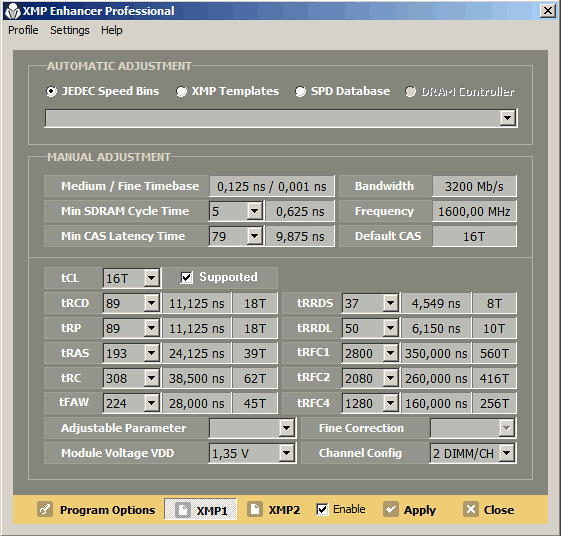The width and height of the screenshot is (561, 536).
Task: Click the Apply button
Action: pyautogui.click(x=410, y=509)
